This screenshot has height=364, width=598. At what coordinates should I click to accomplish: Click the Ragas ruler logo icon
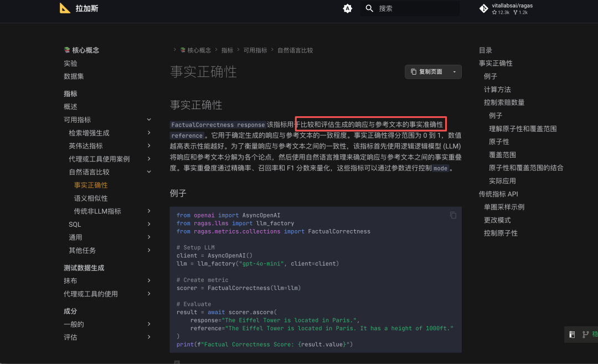(x=65, y=8)
